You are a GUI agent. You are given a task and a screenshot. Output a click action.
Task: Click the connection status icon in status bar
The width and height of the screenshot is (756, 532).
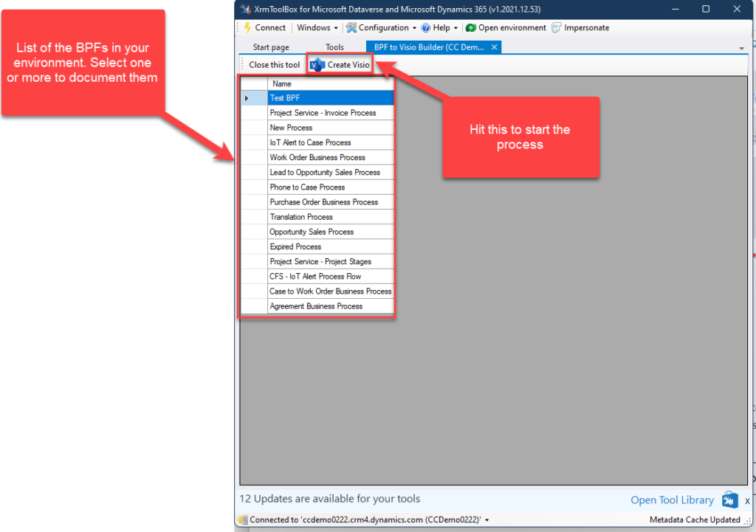click(x=243, y=519)
